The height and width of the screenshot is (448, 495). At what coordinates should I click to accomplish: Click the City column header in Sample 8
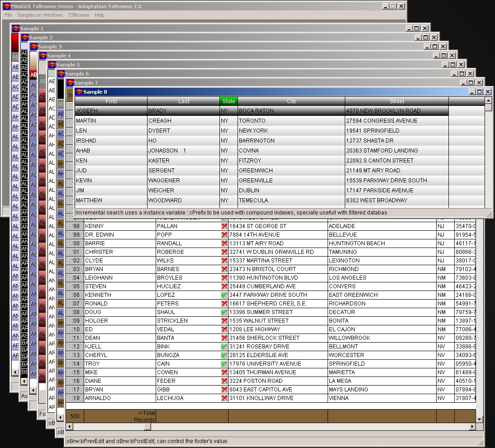pyautogui.click(x=291, y=101)
